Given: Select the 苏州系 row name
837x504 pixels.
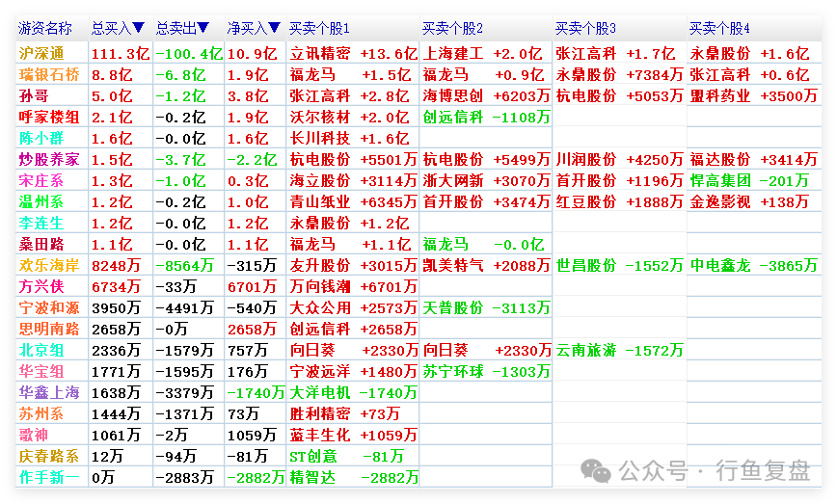Looking at the screenshot, I should click(x=41, y=413).
